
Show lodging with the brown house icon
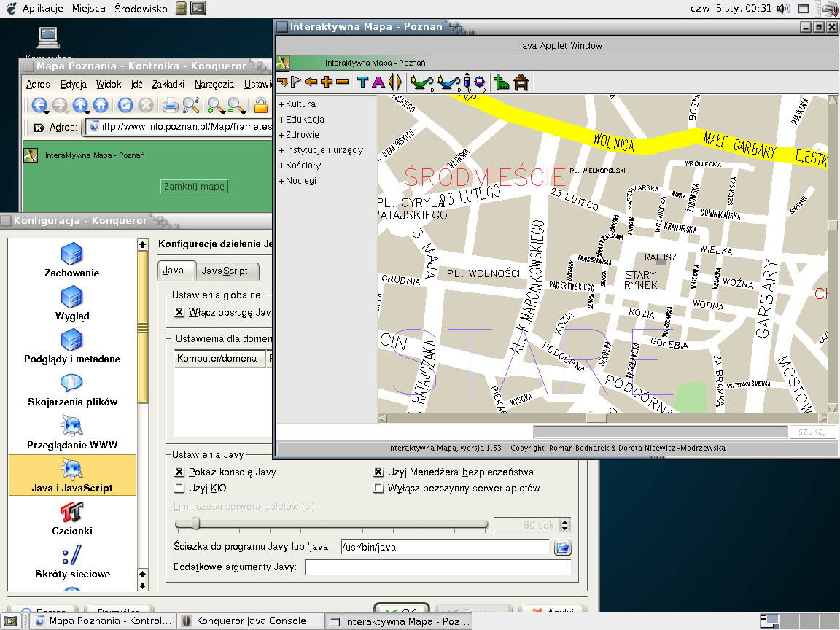click(x=521, y=82)
